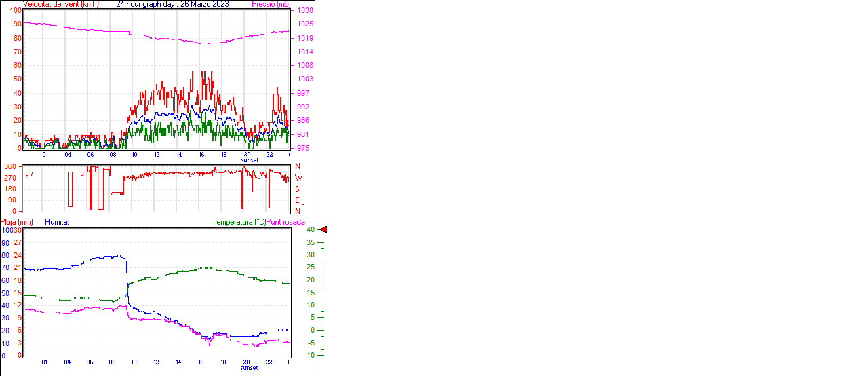Click sunset marker under the bottom graph
This screenshot has height=376, width=868.
(x=249, y=368)
